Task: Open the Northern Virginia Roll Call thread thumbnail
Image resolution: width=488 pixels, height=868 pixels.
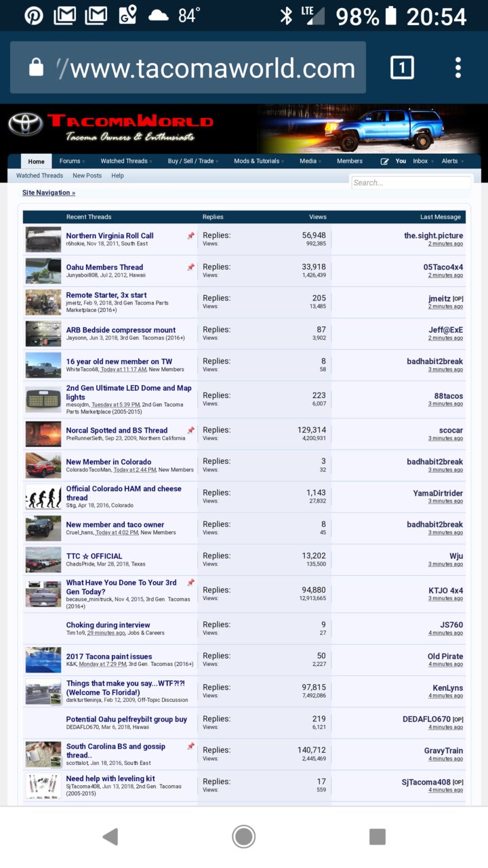Action: pos(43,239)
